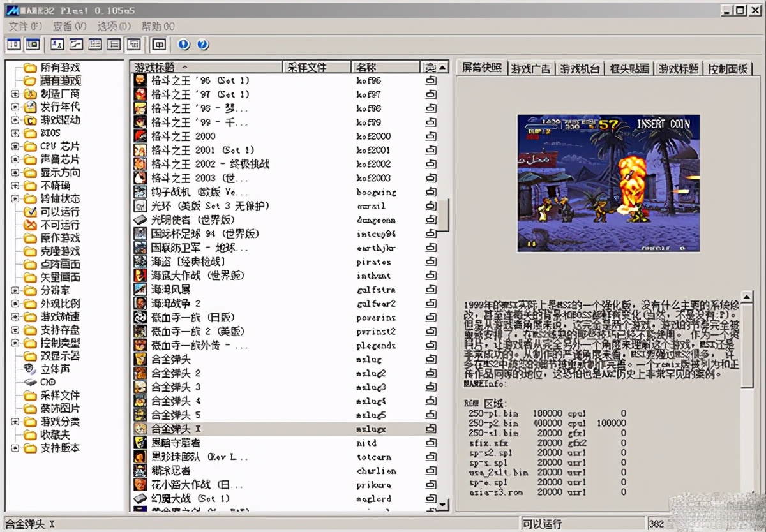Screen dimensions: 766x532
Task: Toggle the folder list panel toolbar icon
Action: pyautogui.click(x=13, y=45)
